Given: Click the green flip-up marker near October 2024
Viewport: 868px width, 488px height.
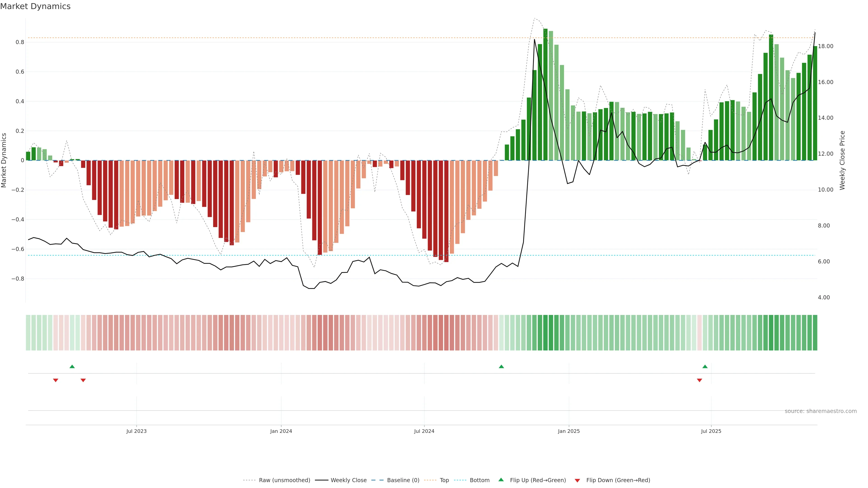Looking at the screenshot, I should tap(501, 366).
